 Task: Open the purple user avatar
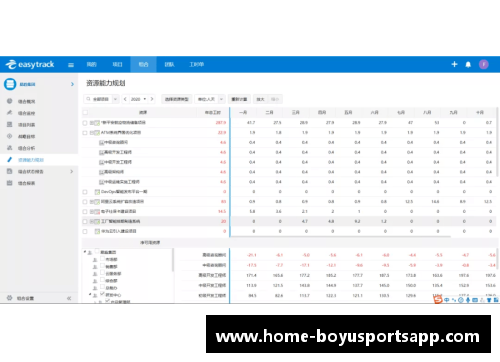pyautogui.click(x=484, y=64)
